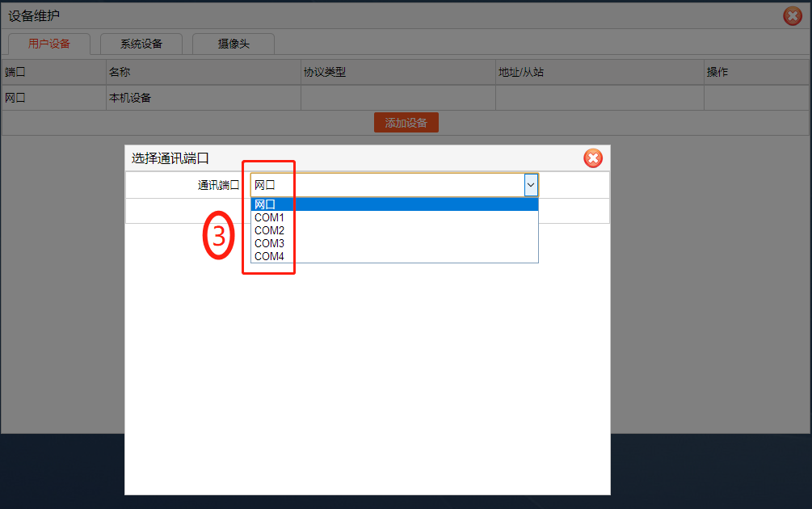This screenshot has height=509, width=812.
Task: Pick COM2 as the communication port
Action: (x=393, y=230)
